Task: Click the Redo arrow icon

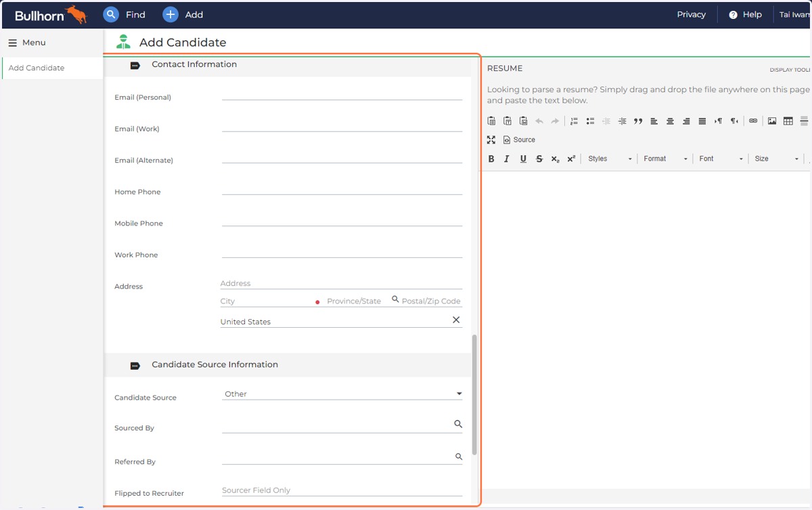Action: pyautogui.click(x=555, y=121)
